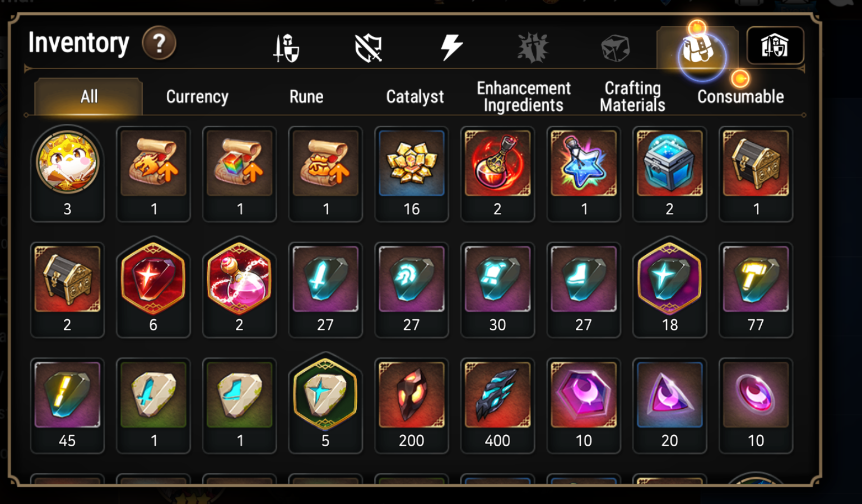Open the Enhancement Ingredients tab
This screenshot has width=862, height=504.
tap(524, 97)
